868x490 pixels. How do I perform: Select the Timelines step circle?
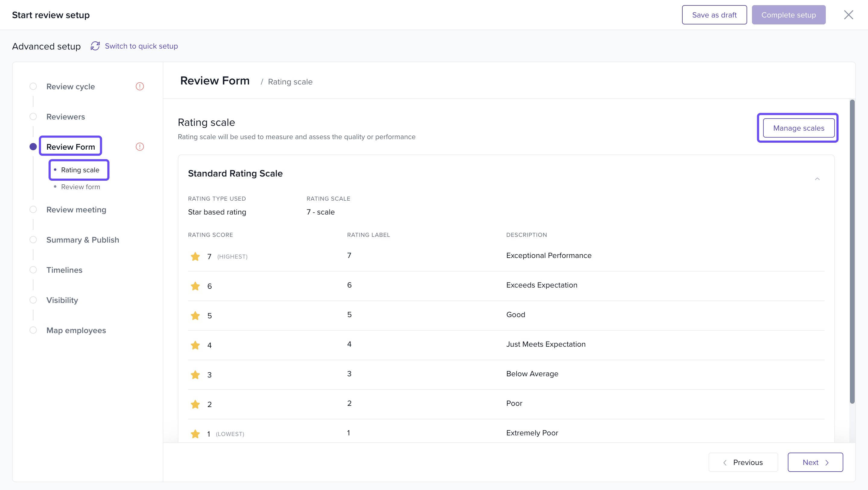pos(33,270)
